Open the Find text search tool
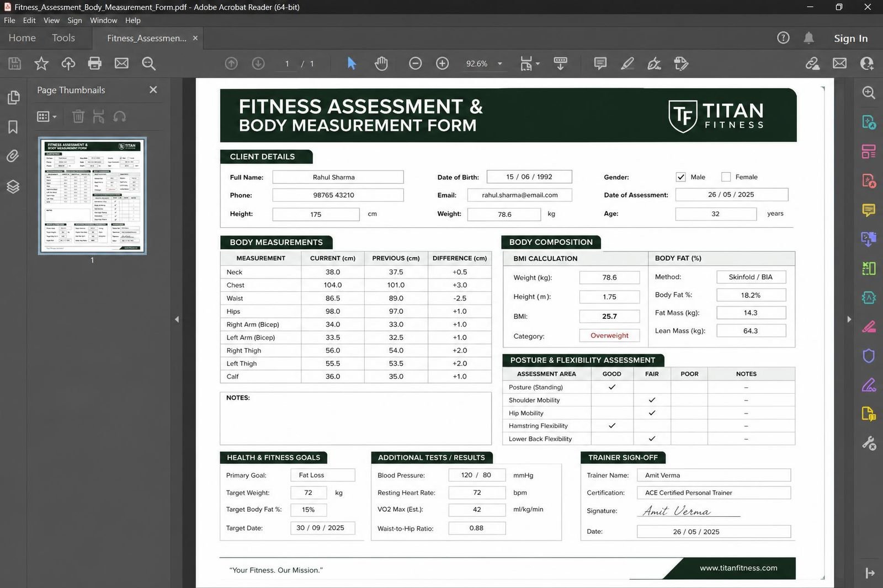The width and height of the screenshot is (883, 588). [x=148, y=63]
